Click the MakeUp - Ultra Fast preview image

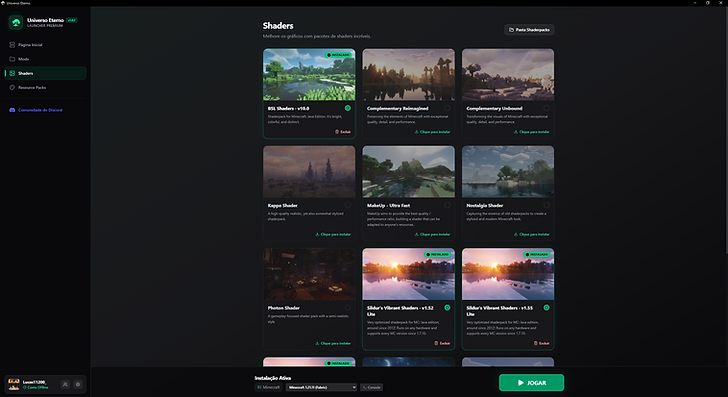[x=409, y=172]
